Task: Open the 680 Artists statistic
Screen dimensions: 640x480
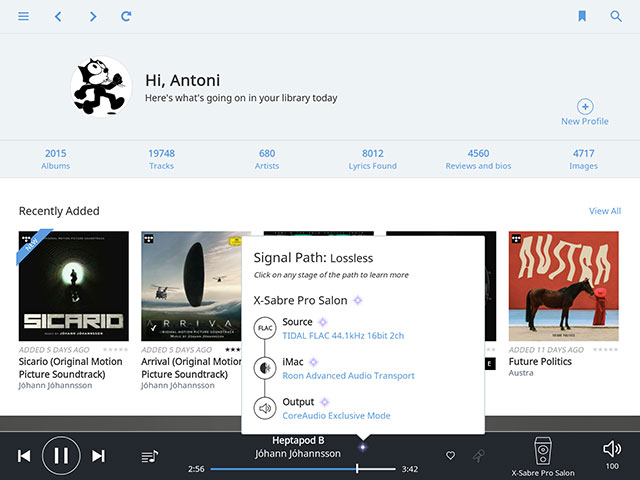Action: tap(267, 159)
